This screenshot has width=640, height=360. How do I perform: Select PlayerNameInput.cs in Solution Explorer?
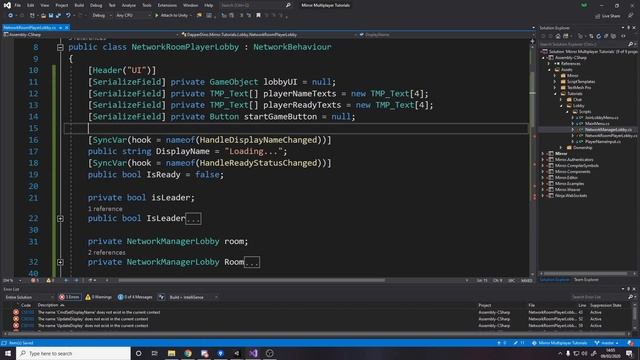[602, 142]
